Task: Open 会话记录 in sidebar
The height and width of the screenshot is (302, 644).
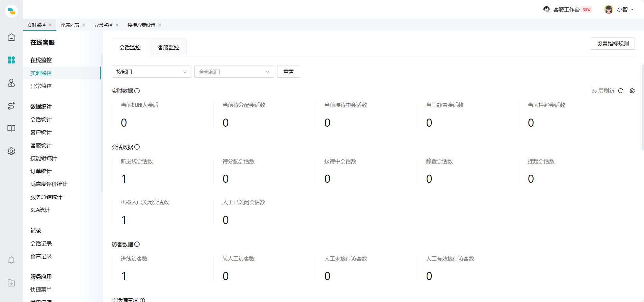Action: [x=41, y=243]
